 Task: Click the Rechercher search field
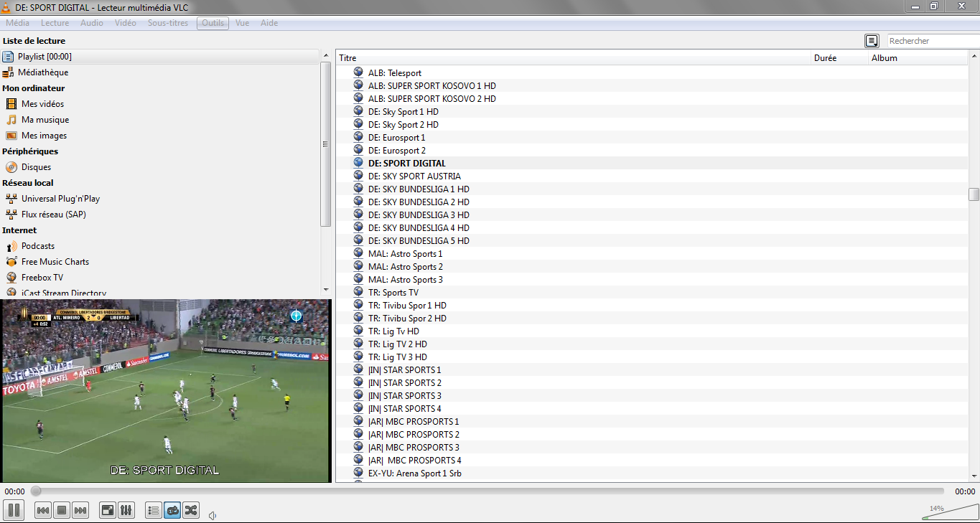point(933,41)
